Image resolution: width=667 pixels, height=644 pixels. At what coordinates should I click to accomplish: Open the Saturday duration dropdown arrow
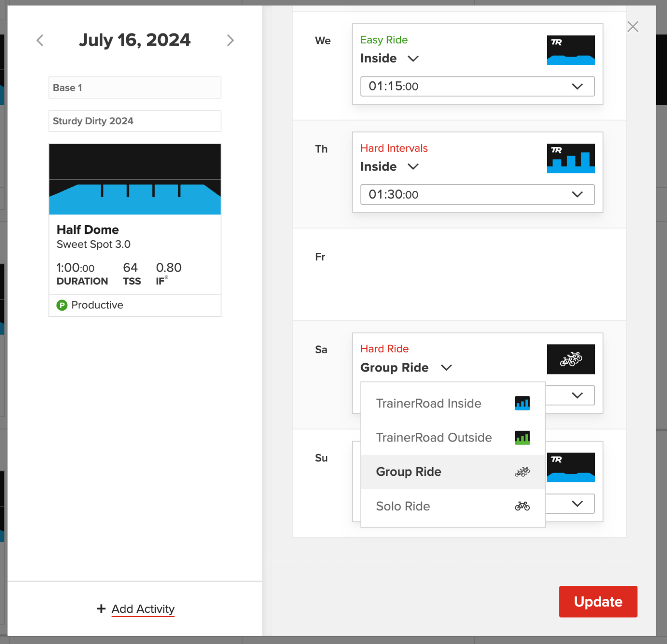pos(577,395)
